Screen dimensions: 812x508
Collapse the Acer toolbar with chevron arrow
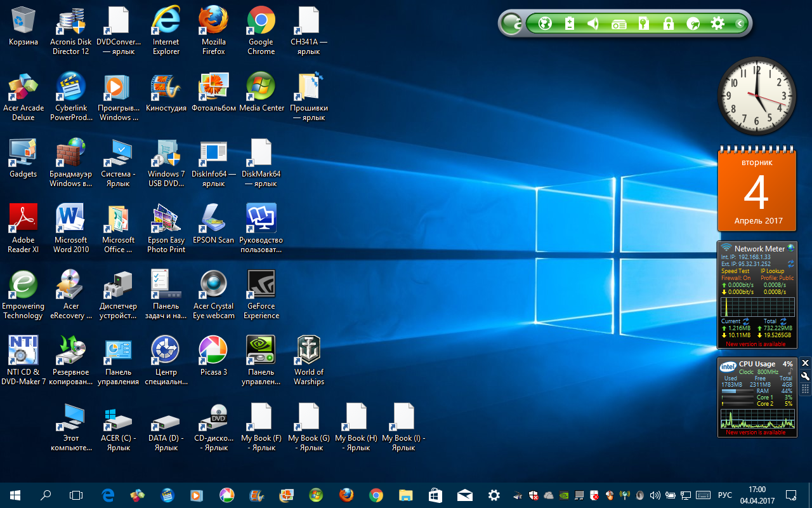point(739,23)
